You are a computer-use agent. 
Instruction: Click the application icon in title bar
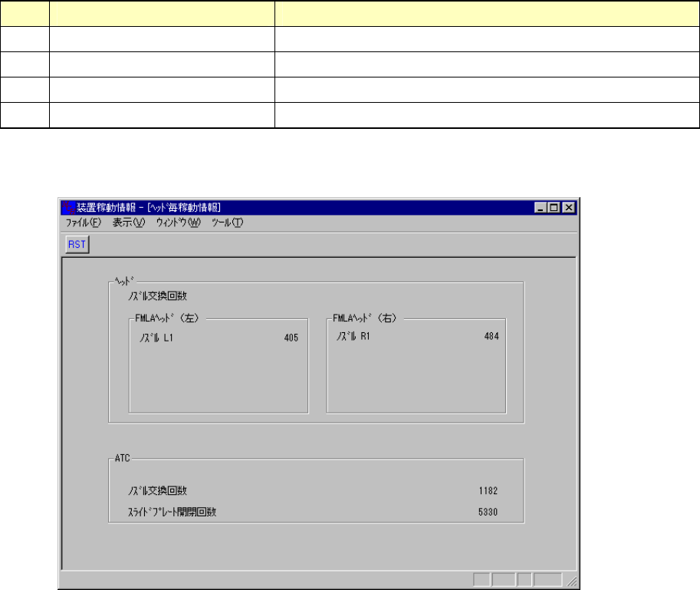(x=69, y=208)
